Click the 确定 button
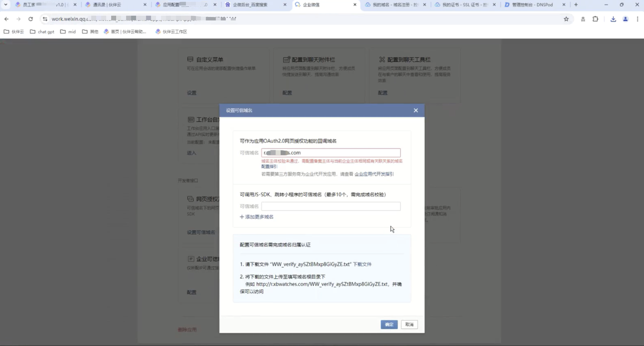 pyautogui.click(x=389, y=325)
